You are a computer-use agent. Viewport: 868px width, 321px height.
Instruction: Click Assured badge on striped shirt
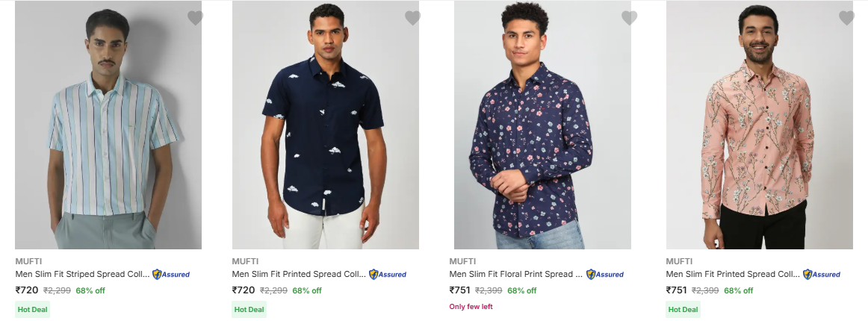point(171,274)
